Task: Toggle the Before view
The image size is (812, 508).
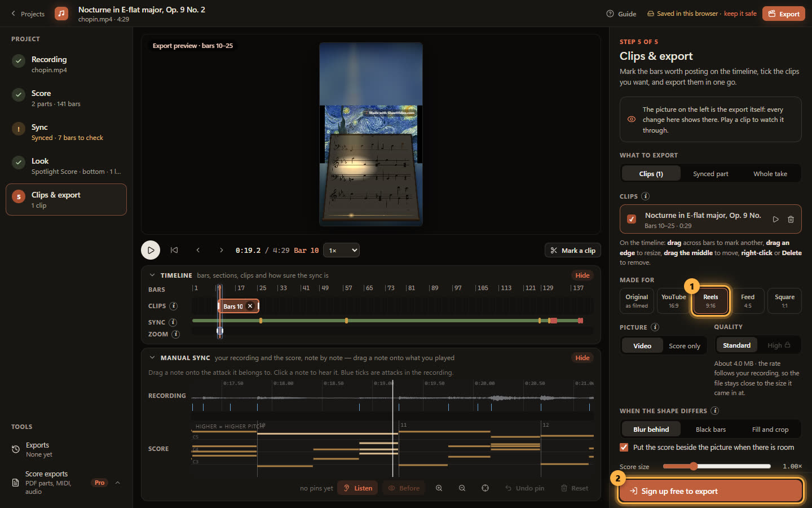Action: 404,488
